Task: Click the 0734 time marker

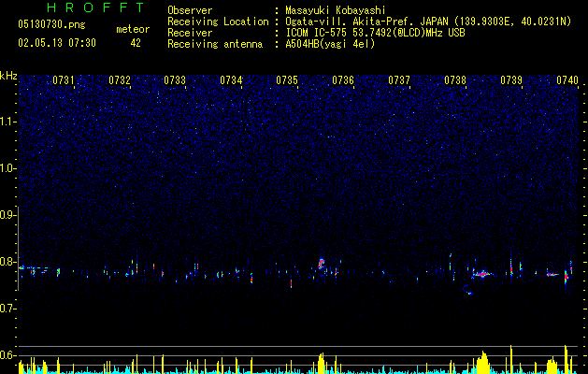Action: click(231, 79)
